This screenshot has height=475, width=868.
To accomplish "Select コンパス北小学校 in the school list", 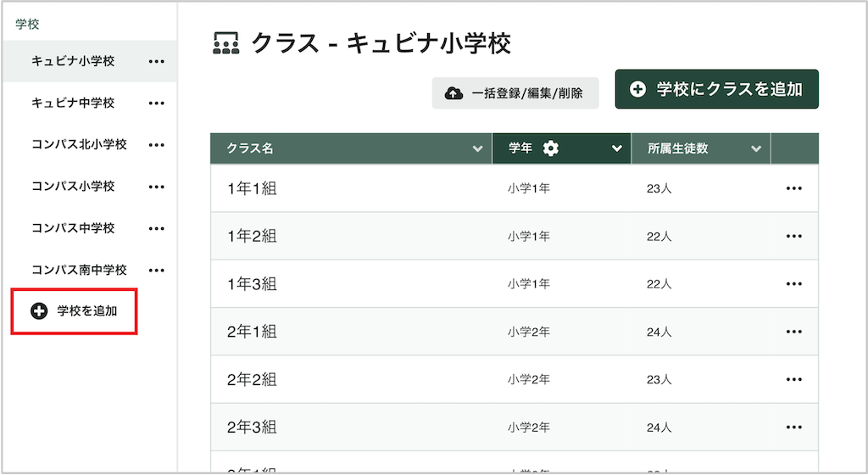I will 79,144.
